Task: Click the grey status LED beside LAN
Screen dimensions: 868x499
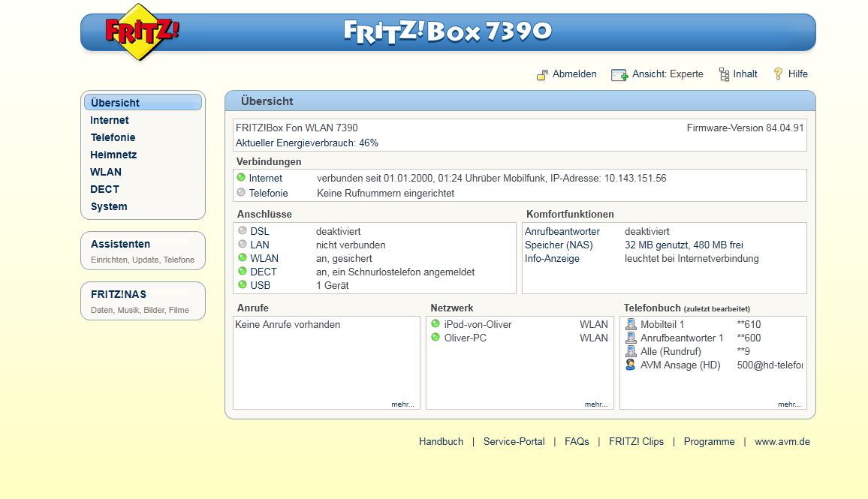Action: click(x=243, y=244)
